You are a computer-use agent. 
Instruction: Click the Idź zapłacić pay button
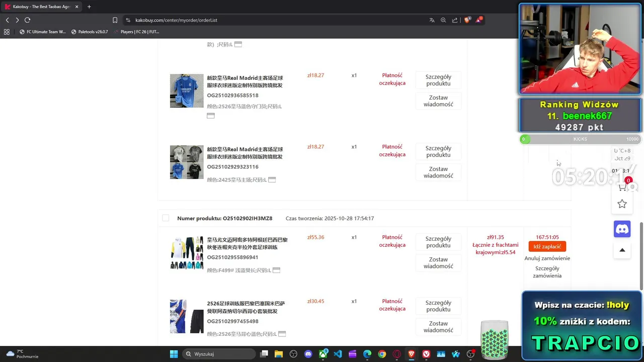tap(547, 246)
